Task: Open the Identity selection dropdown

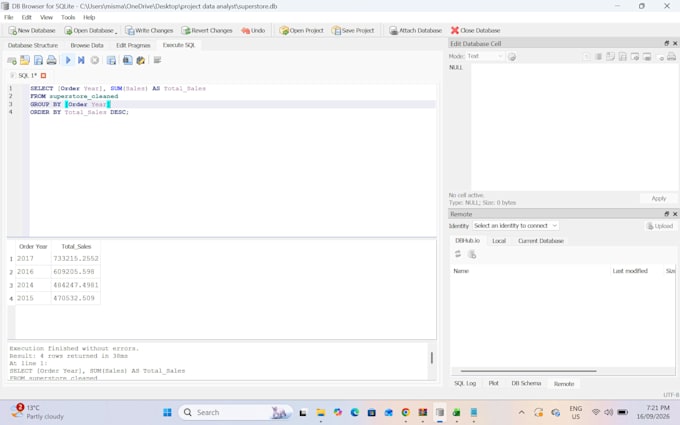Action: tap(515, 226)
